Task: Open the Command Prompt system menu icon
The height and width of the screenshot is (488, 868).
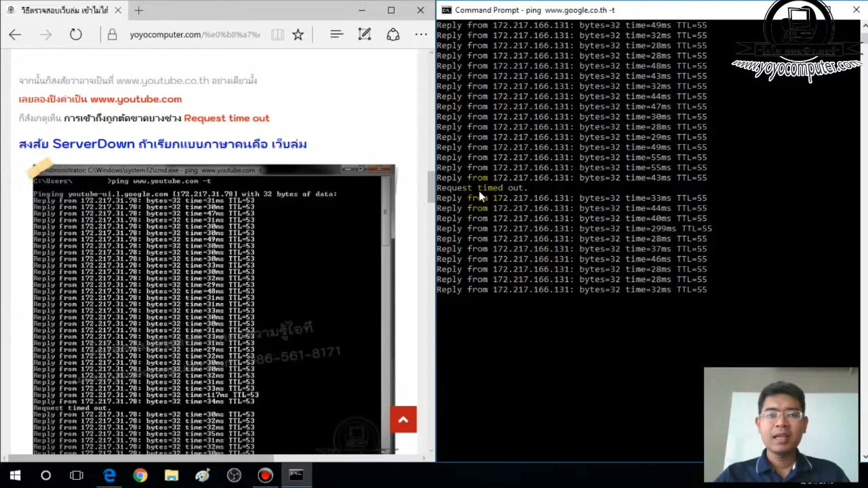Action: (x=446, y=10)
